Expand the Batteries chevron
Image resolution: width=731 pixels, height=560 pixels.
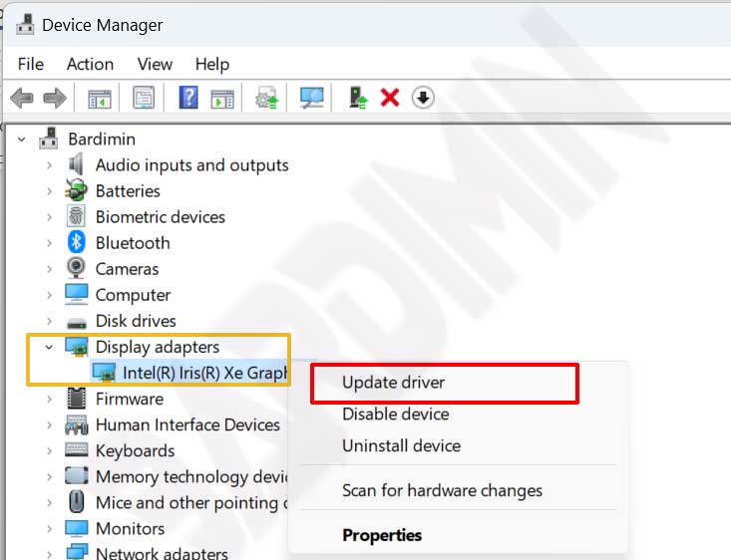(49, 191)
